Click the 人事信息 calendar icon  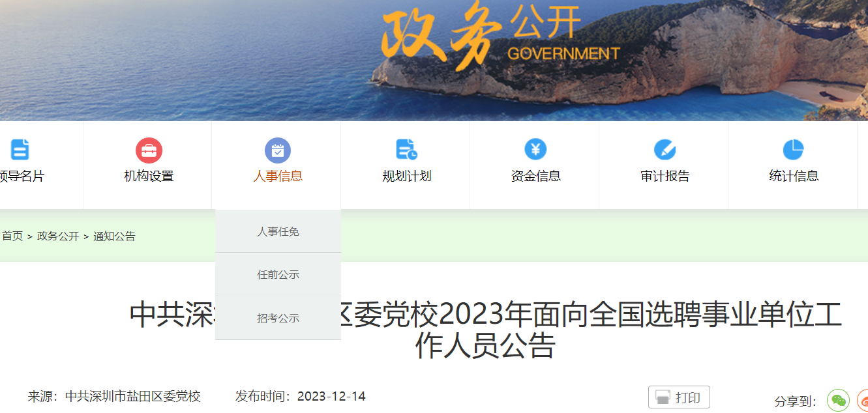coord(278,150)
